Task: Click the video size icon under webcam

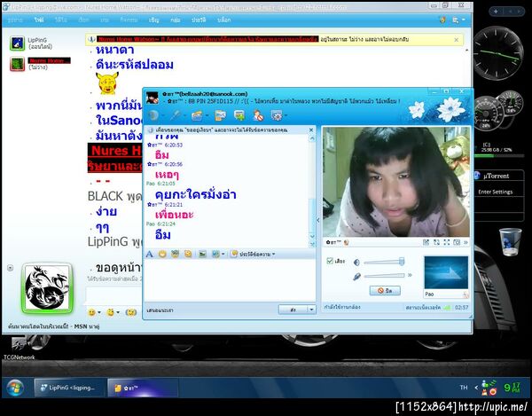Action: tap(426, 242)
